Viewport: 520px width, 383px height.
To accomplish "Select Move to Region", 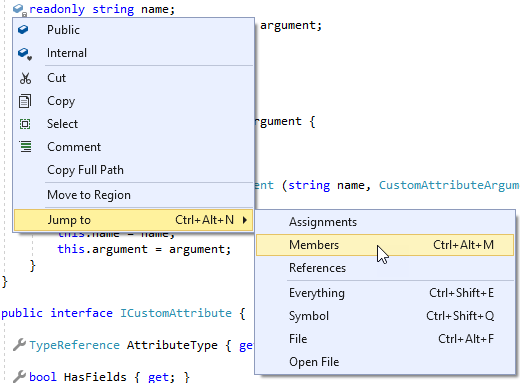I will tap(133, 195).
